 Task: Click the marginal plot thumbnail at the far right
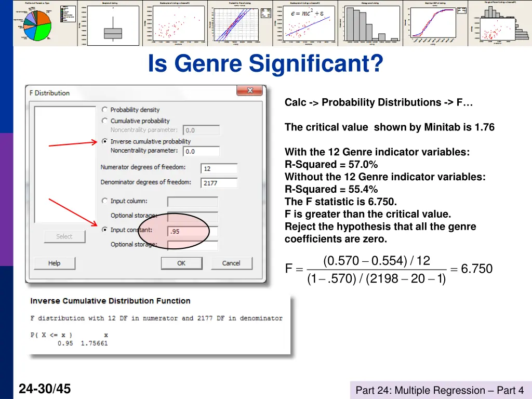pos(500,23)
